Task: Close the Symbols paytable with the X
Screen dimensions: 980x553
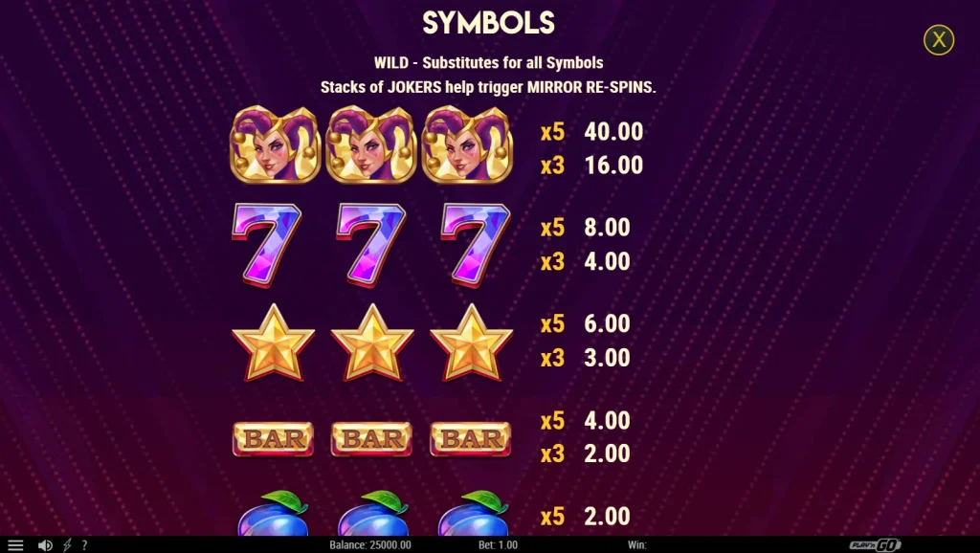Action: [938, 40]
